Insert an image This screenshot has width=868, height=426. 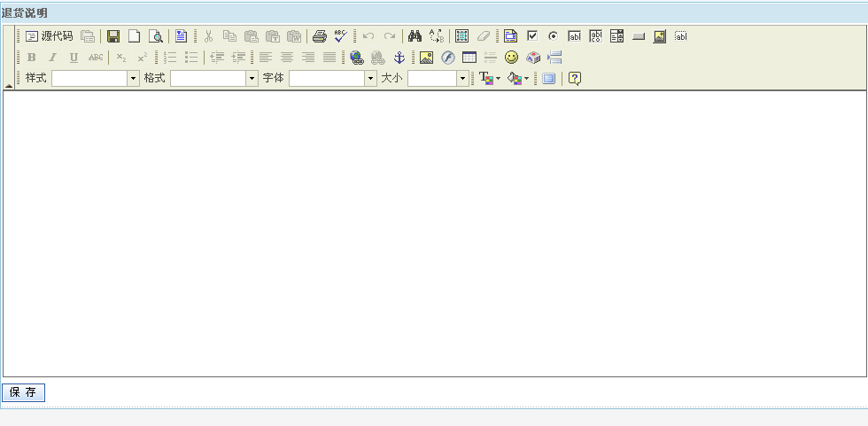point(426,57)
